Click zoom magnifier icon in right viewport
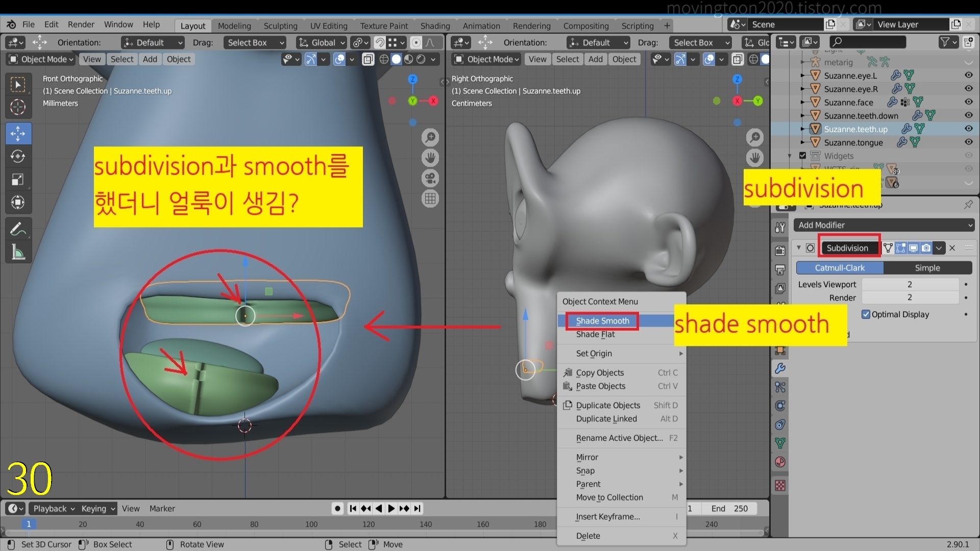This screenshot has height=551, width=980. pos(754,137)
